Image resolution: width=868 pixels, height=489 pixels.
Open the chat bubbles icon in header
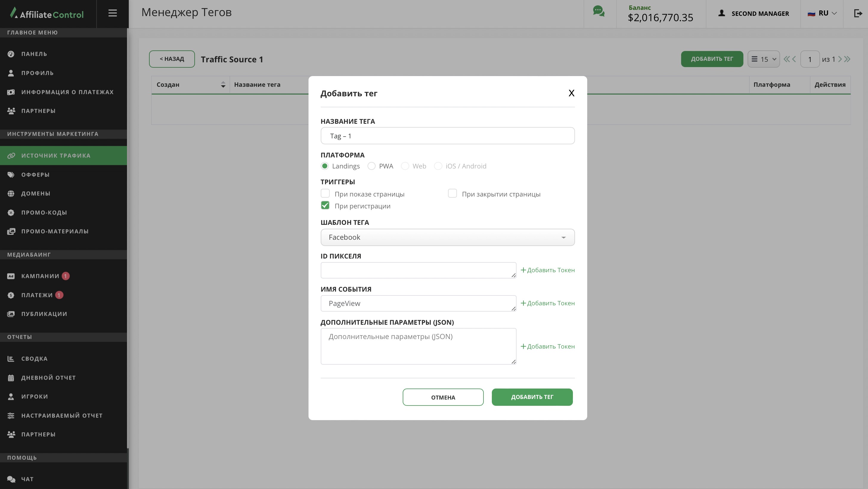(x=599, y=11)
